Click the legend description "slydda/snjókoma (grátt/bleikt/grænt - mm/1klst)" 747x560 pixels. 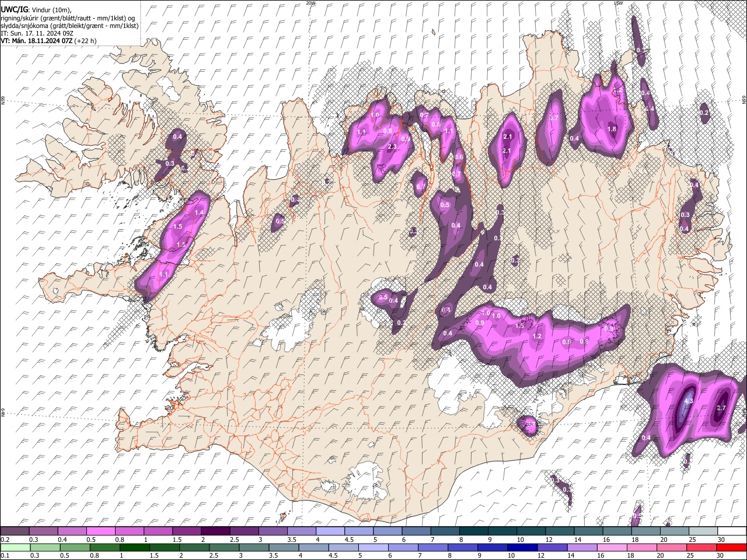pyautogui.click(x=69, y=26)
